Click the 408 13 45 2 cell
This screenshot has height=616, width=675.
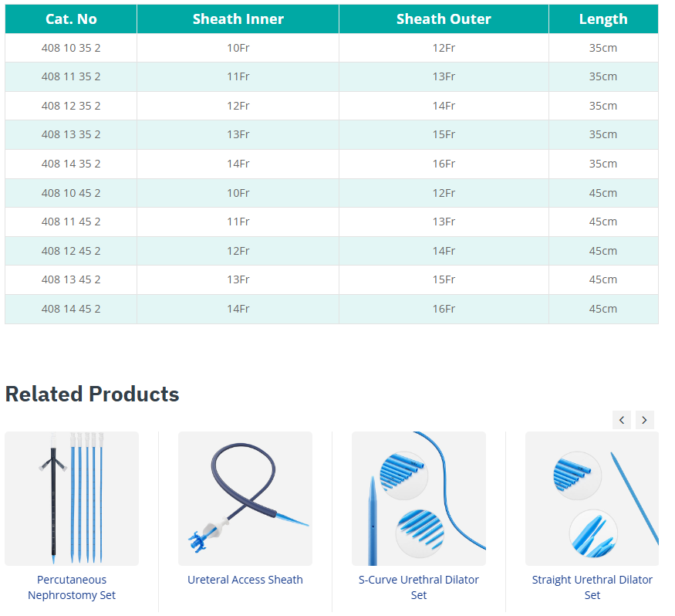click(71, 279)
